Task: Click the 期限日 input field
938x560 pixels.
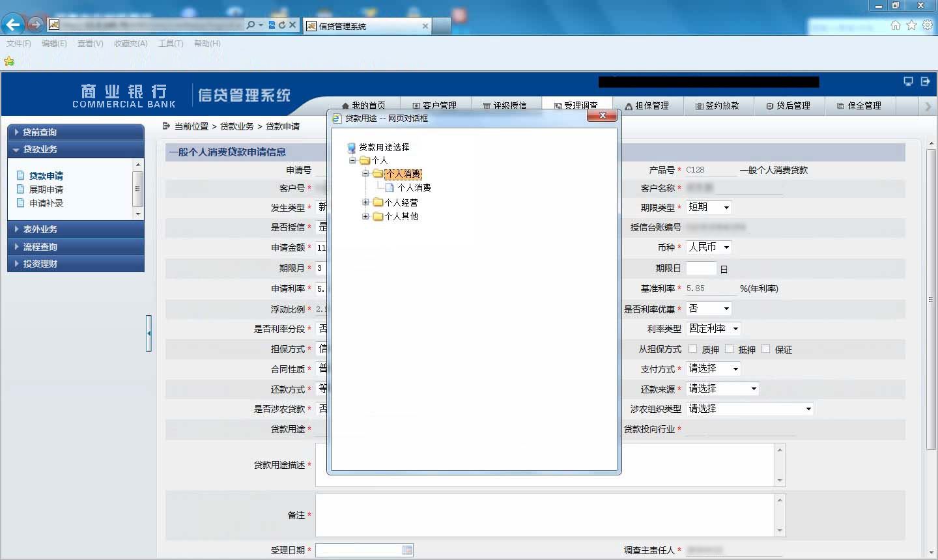Action: click(702, 268)
